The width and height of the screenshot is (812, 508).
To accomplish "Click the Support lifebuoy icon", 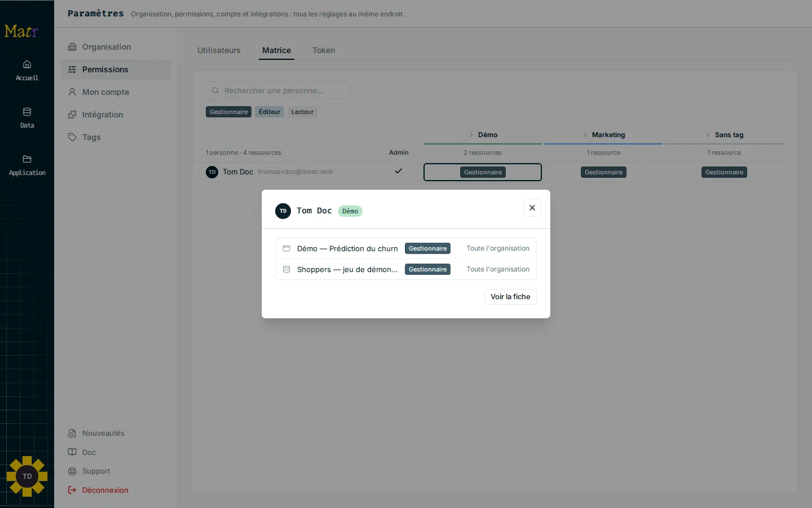I will (x=72, y=471).
